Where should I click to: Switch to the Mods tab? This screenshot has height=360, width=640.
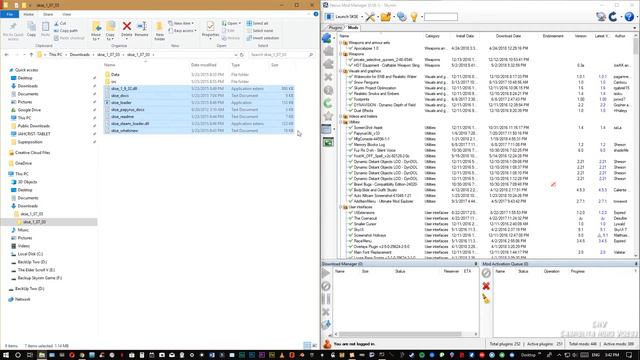[353, 27]
